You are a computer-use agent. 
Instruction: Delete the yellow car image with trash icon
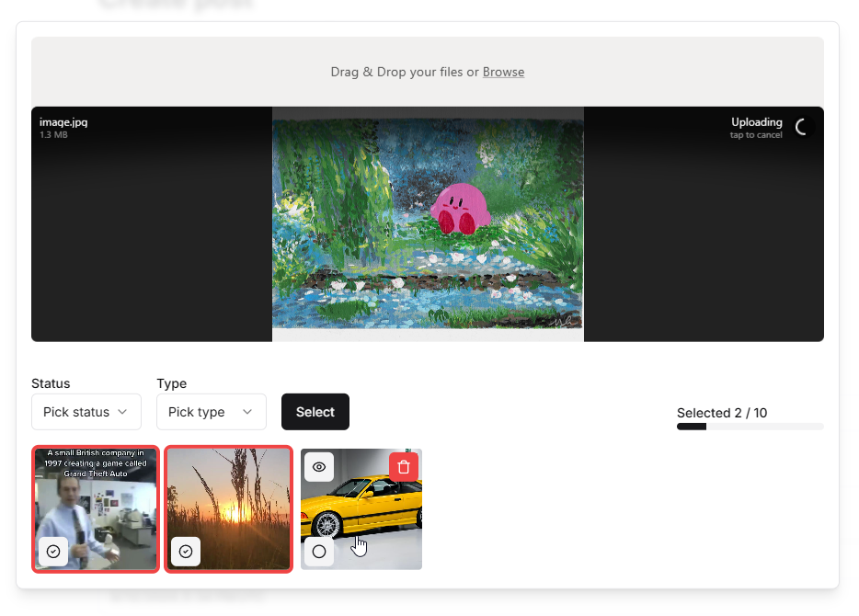pos(404,467)
